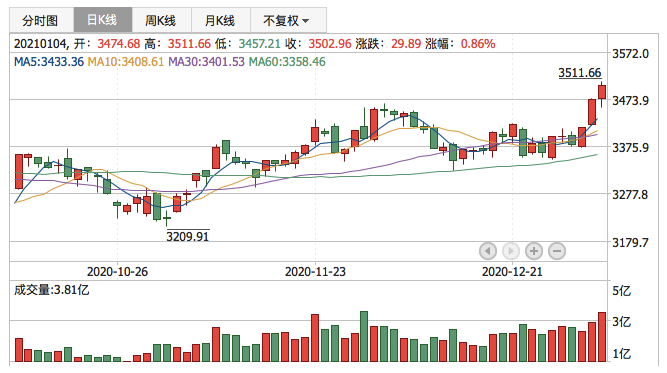Click the MA5 indicator label

pyautogui.click(x=49, y=62)
